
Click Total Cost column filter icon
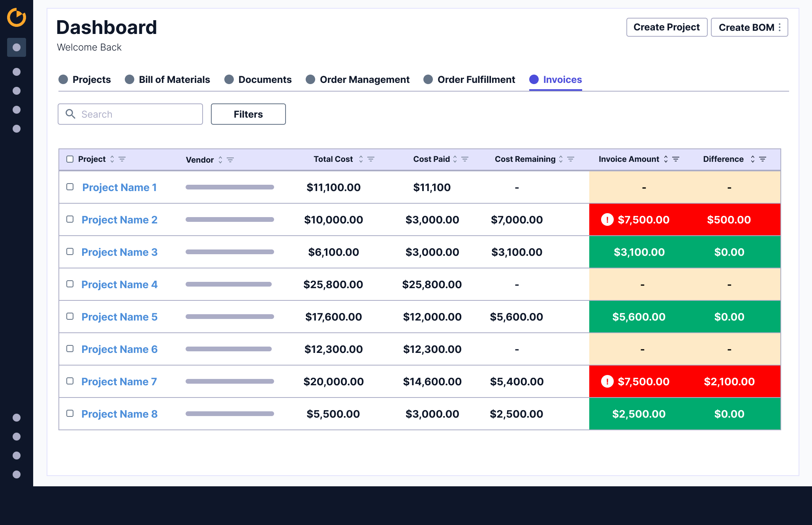coord(371,159)
